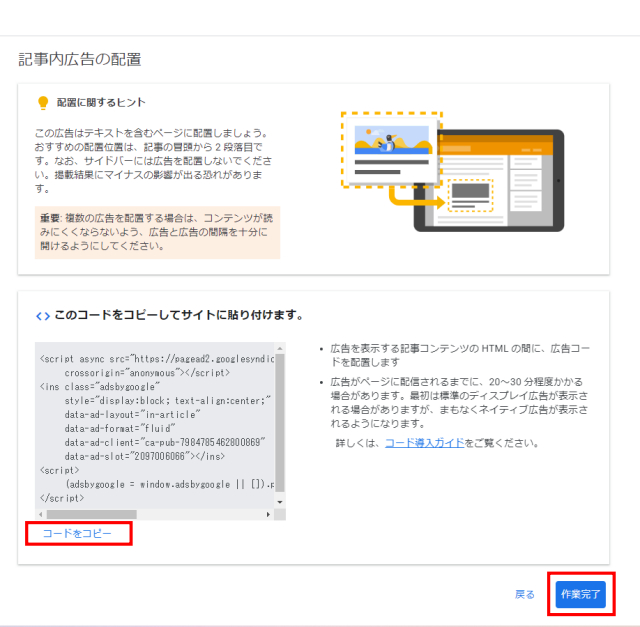640x627 pixels.
Task: Click the 重要 notice box text
Action: [x=157, y=232]
